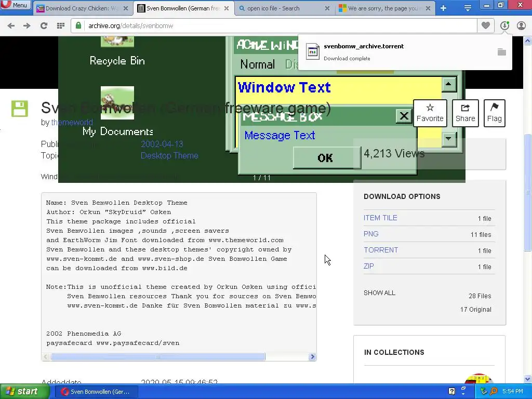The width and height of the screenshot is (532, 399).
Task: Select Sven Bomwollen taskbar button
Action: tap(96, 392)
